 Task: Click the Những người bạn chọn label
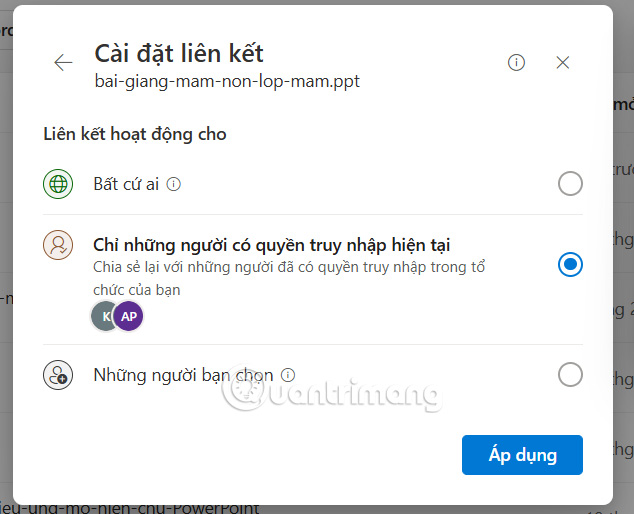point(183,375)
